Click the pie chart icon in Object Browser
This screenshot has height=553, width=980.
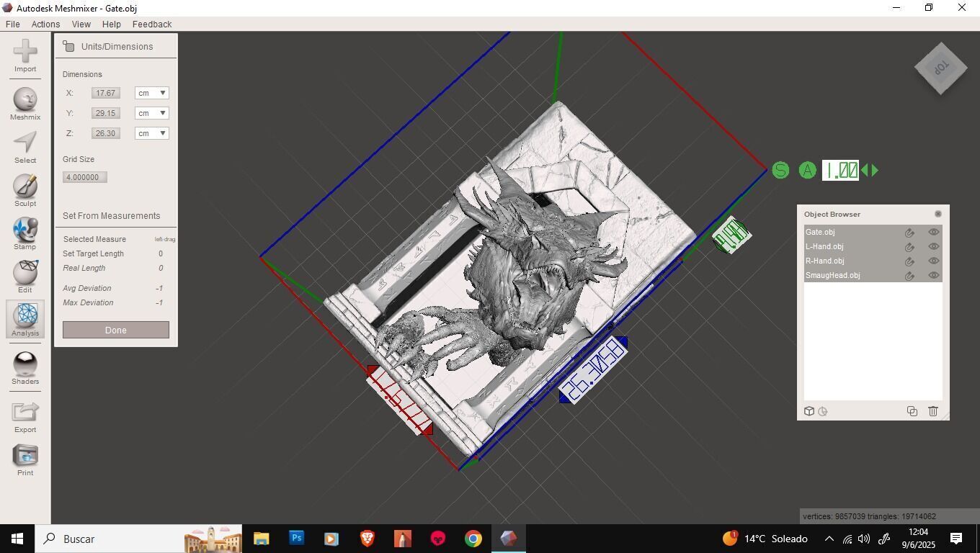tap(823, 412)
